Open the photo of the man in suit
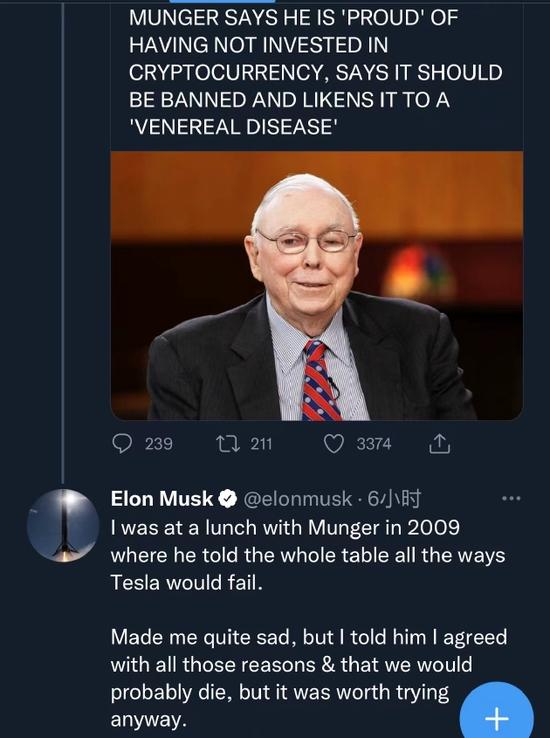This screenshot has height=738, width=550. (317, 286)
